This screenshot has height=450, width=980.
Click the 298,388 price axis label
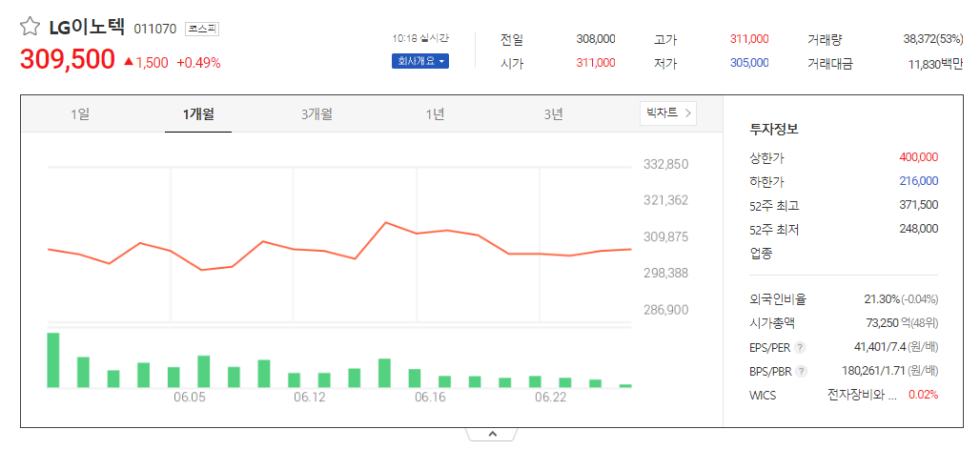click(666, 273)
